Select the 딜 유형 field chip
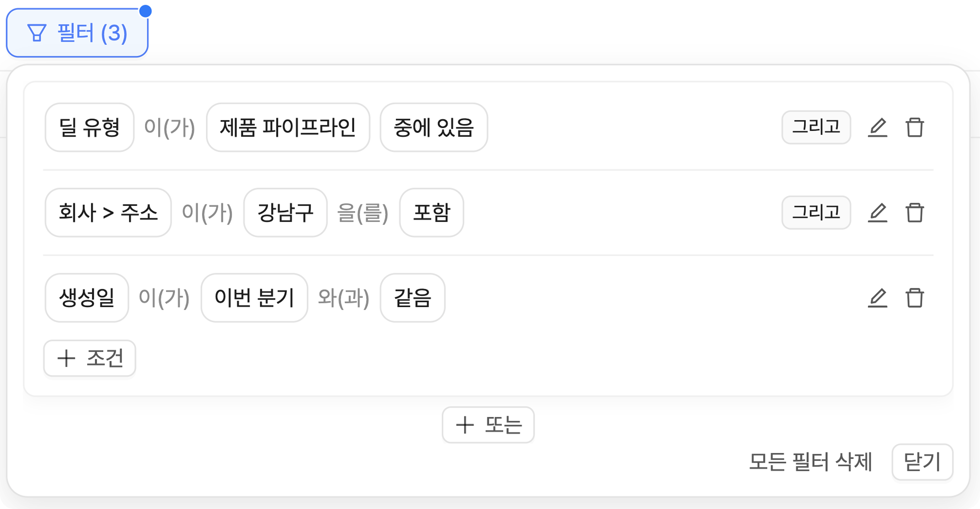Viewport: 980px width, 509px height. tap(89, 127)
